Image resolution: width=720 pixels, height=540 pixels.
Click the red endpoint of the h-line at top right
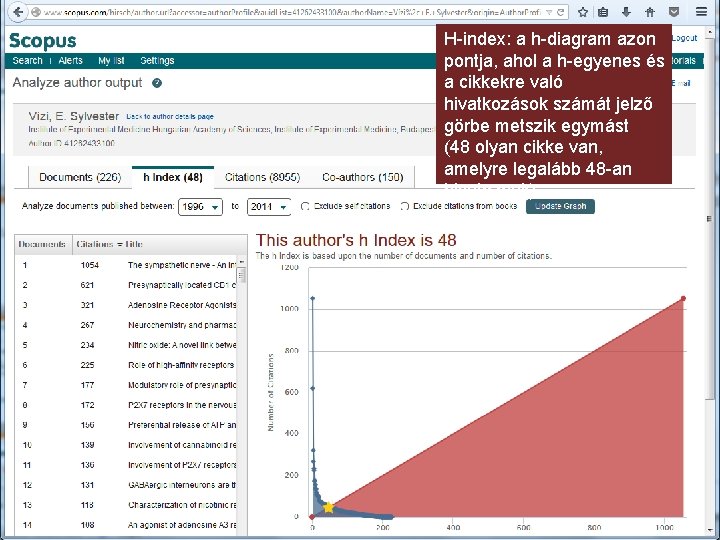pyautogui.click(x=683, y=298)
